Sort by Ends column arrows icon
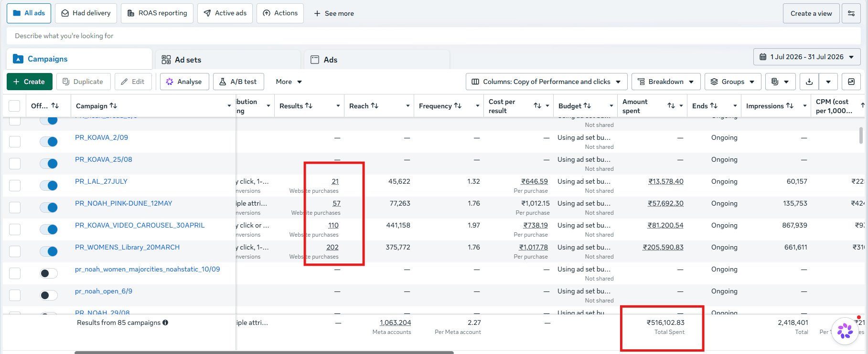This screenshot has height=354, width=868. click(714, 106)
